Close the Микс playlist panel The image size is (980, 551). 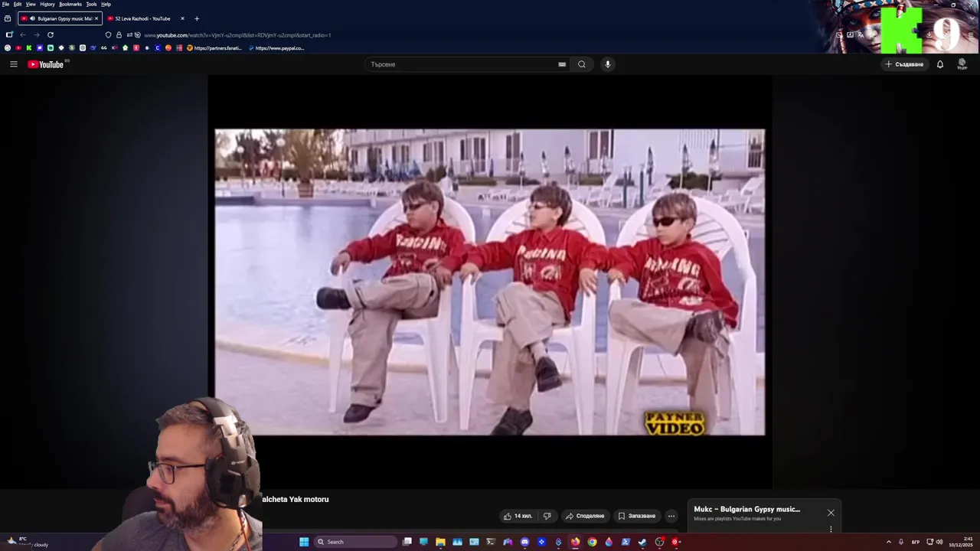(831, 513)
